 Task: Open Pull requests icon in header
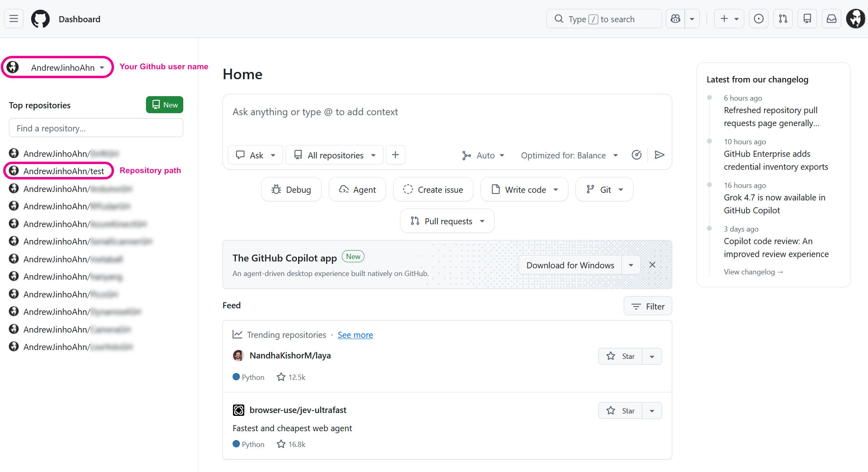783,19
